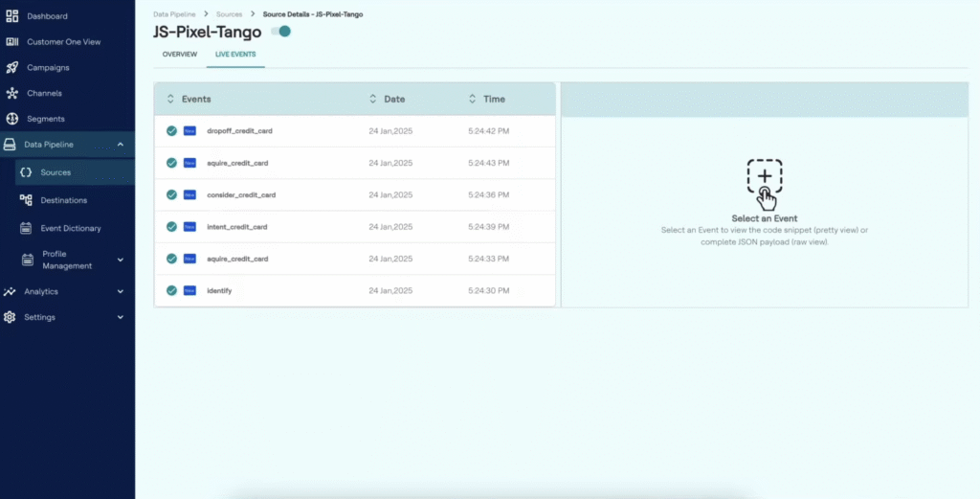
Task: Click the green check on identify row
Action: tap(171, 290)
